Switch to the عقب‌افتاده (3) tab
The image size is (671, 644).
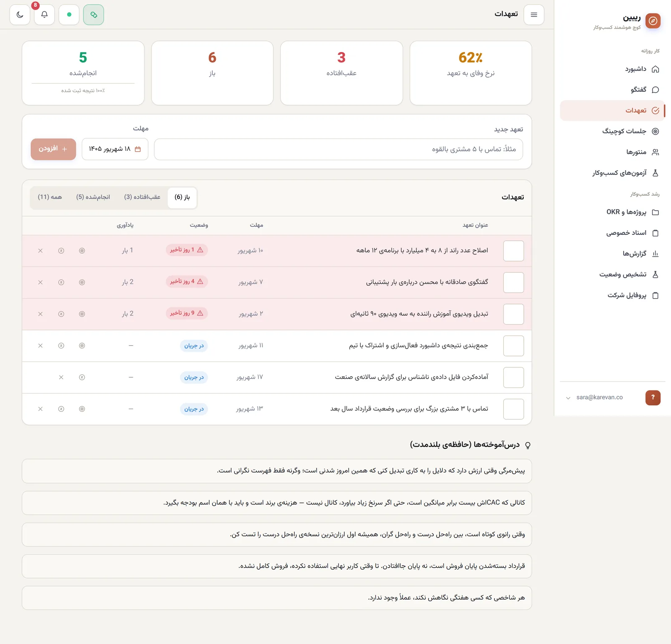142,197
